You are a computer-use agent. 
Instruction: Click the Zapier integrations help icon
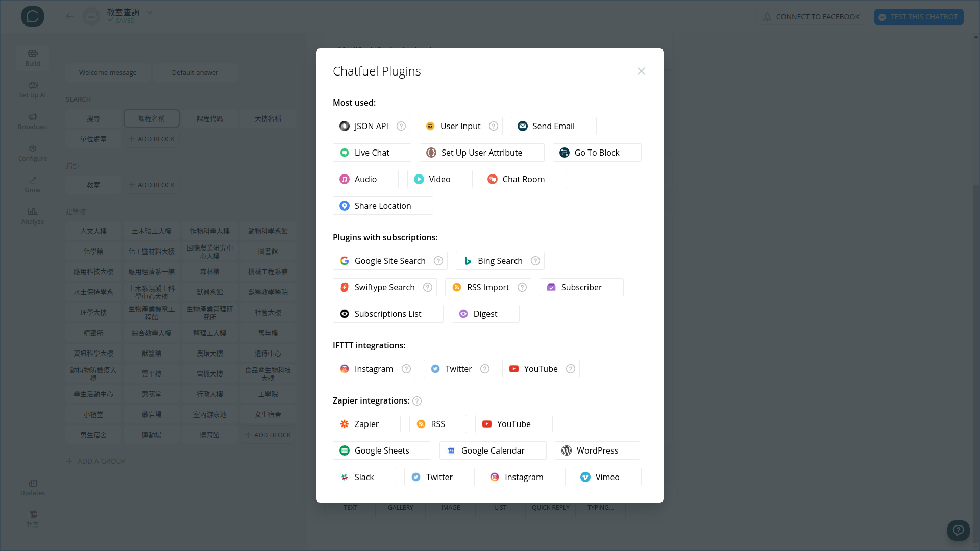tap(417, 401)
